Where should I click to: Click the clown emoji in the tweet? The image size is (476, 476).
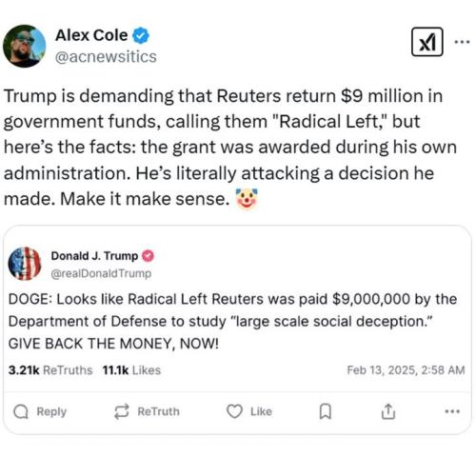(247, 199)
